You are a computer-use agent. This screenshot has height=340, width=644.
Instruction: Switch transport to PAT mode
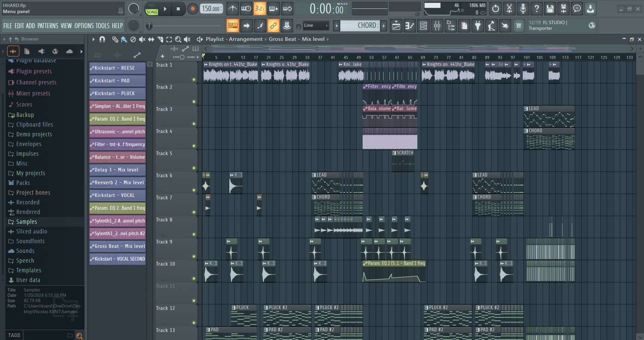tap(152, 5)
